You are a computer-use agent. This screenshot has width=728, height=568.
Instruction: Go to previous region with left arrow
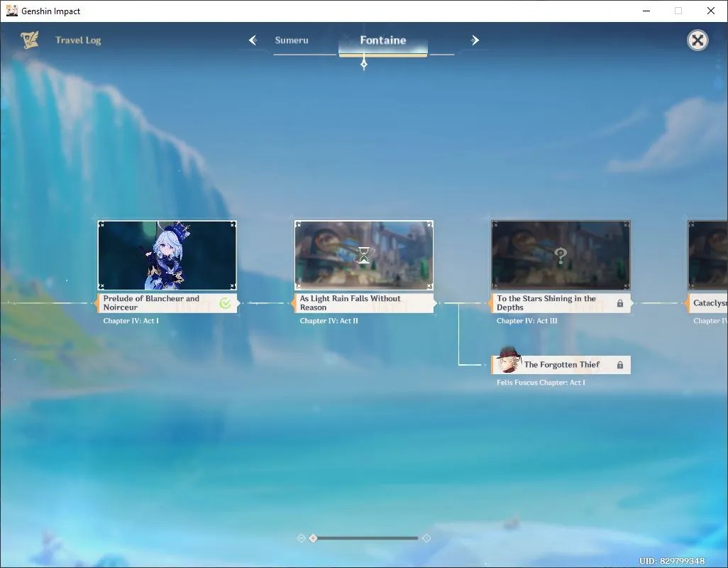pos(253,40)
